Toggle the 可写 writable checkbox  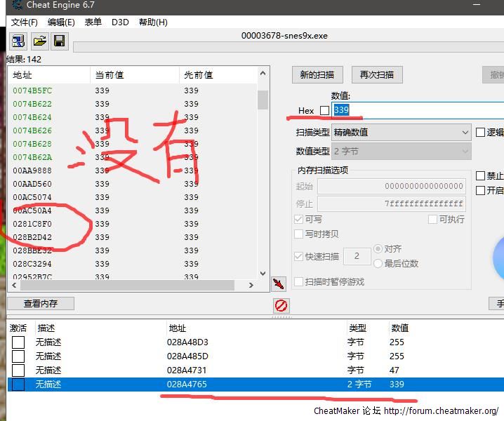click(299, 220)
